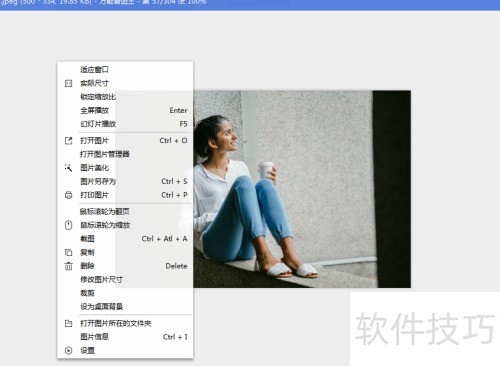Click the copy icon next to 复制
Image resolution: width=500 pixels, height=366 pixels.
click(68, 252)
